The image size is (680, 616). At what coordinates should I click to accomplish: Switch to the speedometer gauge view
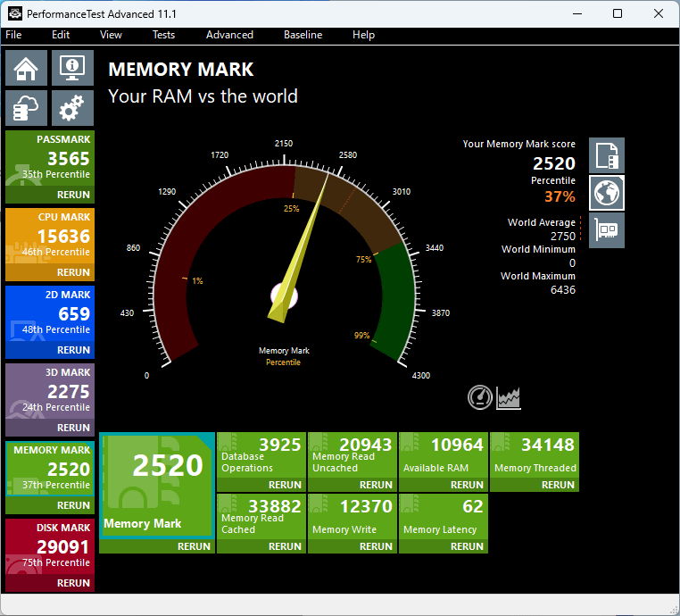(480, 397)
